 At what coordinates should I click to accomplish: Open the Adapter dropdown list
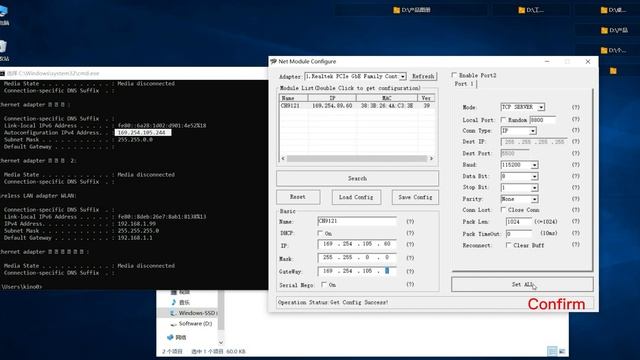[x=402, y=76]
